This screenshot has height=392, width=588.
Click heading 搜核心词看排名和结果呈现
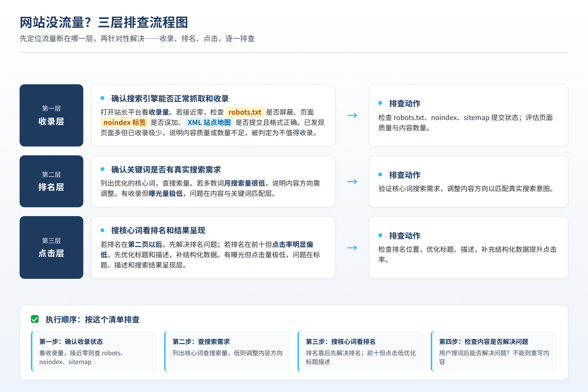(158, 231)
